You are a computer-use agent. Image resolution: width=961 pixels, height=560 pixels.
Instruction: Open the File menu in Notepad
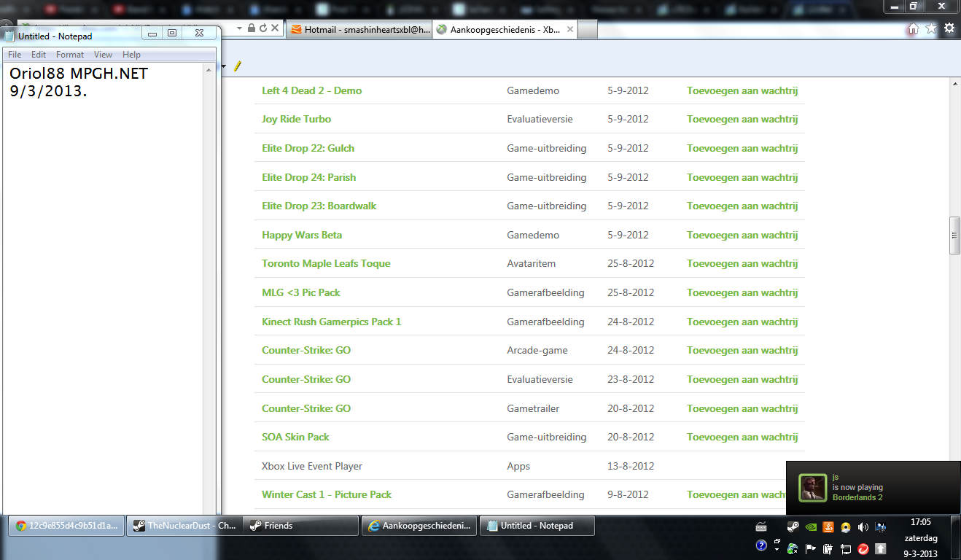15,55
